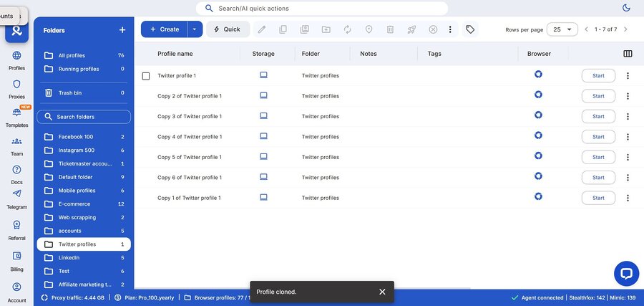
Task: Open Team in the left sidebar
Action: (x=17, y=146)
